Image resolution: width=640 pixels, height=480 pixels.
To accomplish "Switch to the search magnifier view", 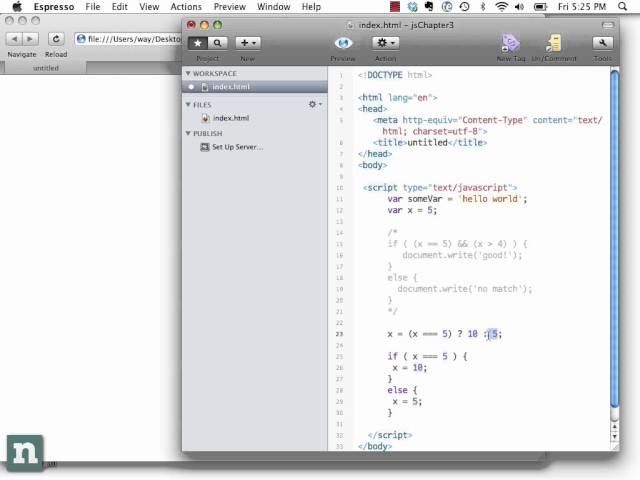I will coord(217,43).
